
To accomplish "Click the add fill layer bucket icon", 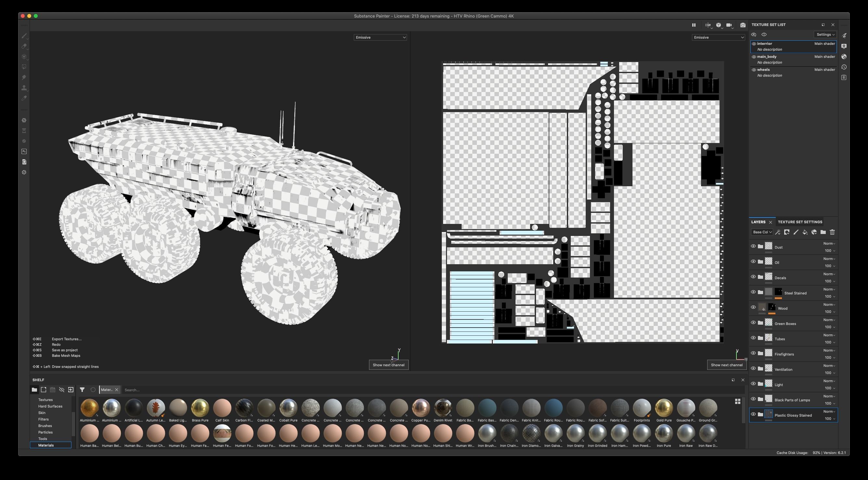I will click(x=805, y=232).
